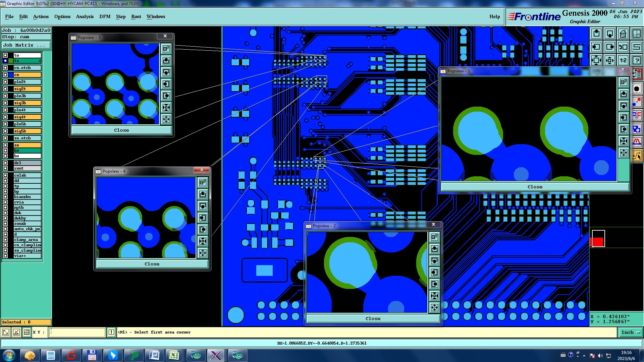The image size is (644, 362).
Task: Select the auto_chk_pnl layer name
Action: tap(27, 229)
